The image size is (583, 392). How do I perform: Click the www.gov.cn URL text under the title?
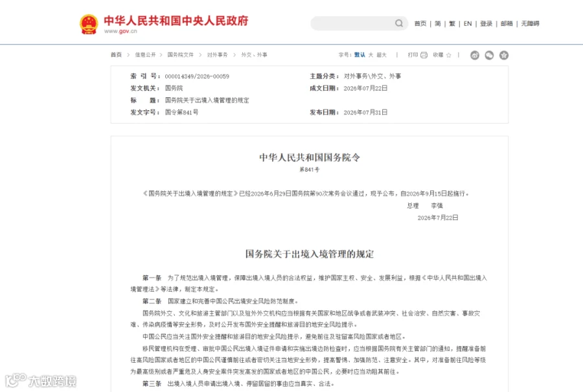[x=120, y=31]
